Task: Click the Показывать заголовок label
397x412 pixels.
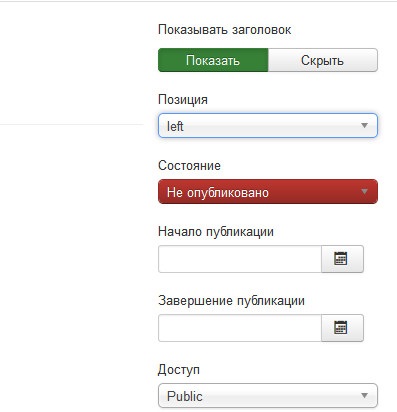Action: pyautogui.click(x=224, y=30)
